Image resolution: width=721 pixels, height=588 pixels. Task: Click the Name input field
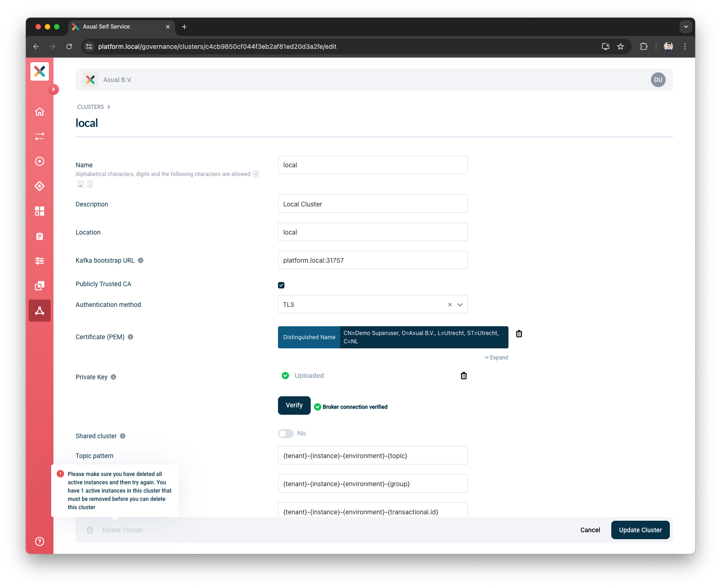373,165
